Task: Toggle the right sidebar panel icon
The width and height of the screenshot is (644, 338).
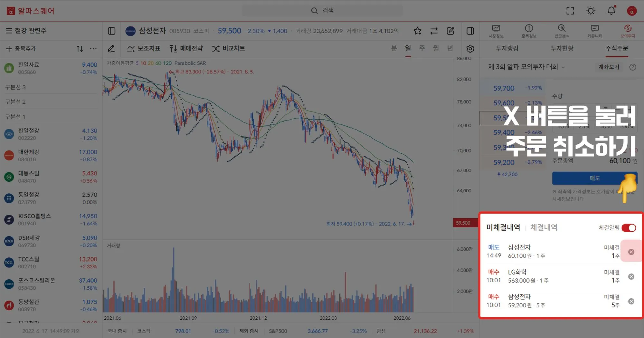Action: 470,31
